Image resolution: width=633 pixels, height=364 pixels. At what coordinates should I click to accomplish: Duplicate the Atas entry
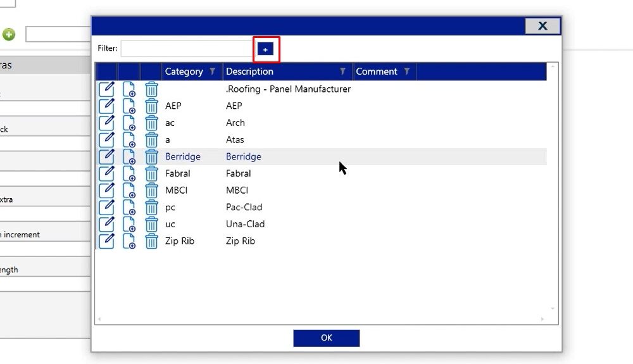tap(129, 140)
